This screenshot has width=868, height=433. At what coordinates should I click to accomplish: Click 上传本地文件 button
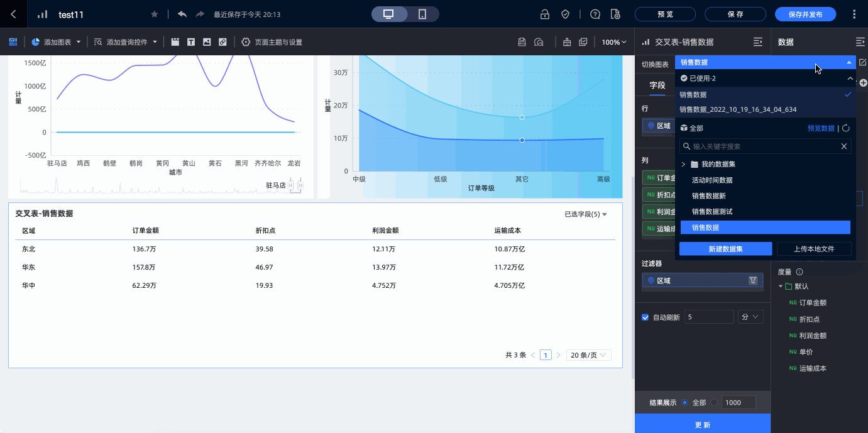pos(814,249)
